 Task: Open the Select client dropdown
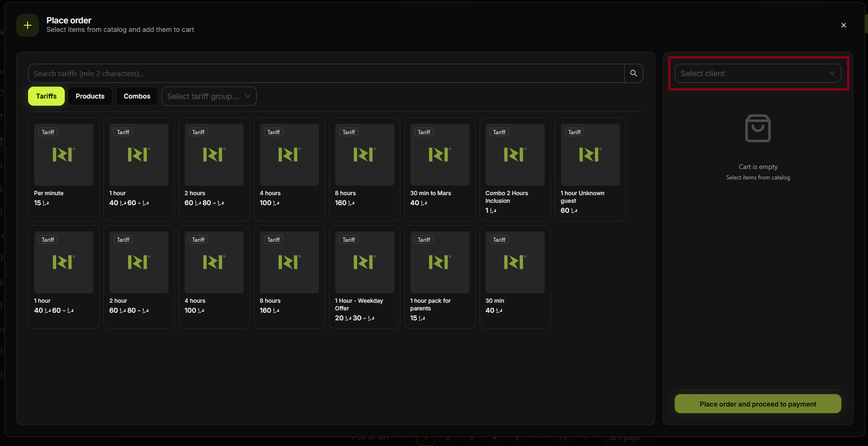(758, 73)
